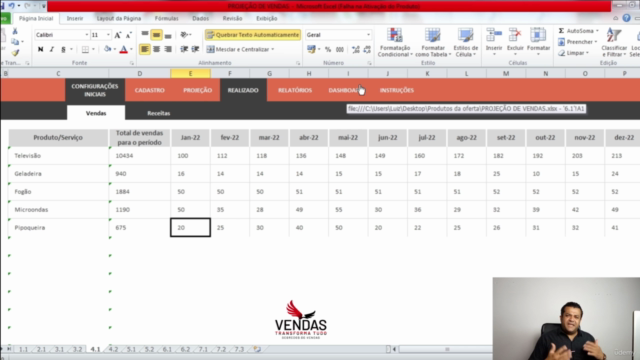Decrease font size with the small A icon
Screen dimensions: 640x360
click(129, 35)
